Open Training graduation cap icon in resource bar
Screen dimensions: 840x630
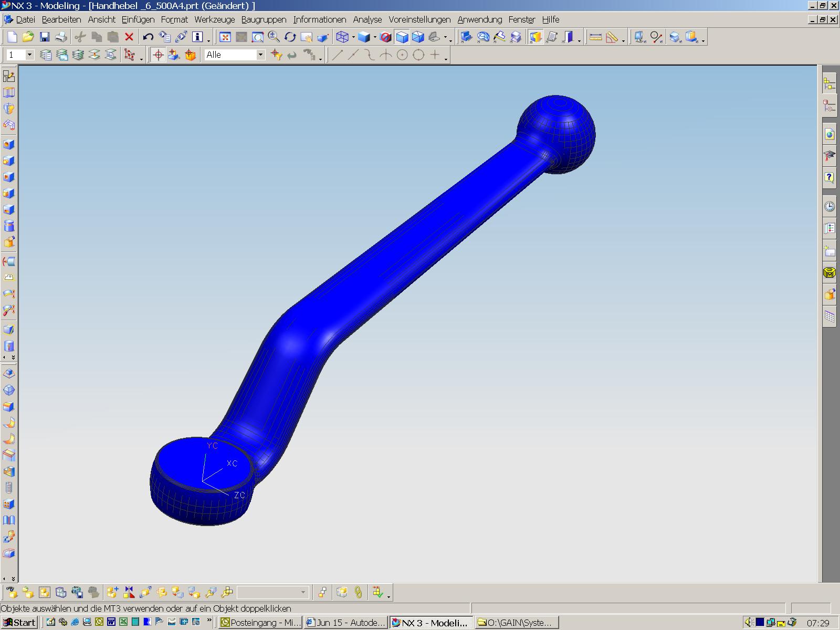[x=829, y=156]
